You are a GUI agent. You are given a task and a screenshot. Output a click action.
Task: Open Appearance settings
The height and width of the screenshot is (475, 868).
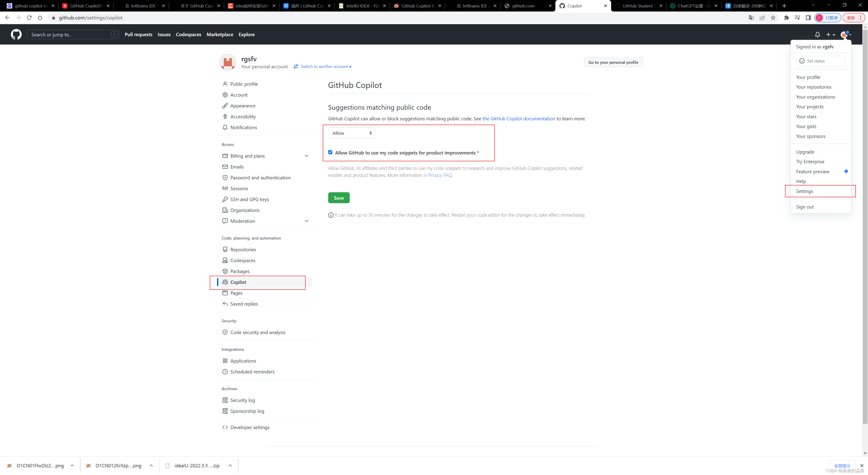(x=243, y=106)
